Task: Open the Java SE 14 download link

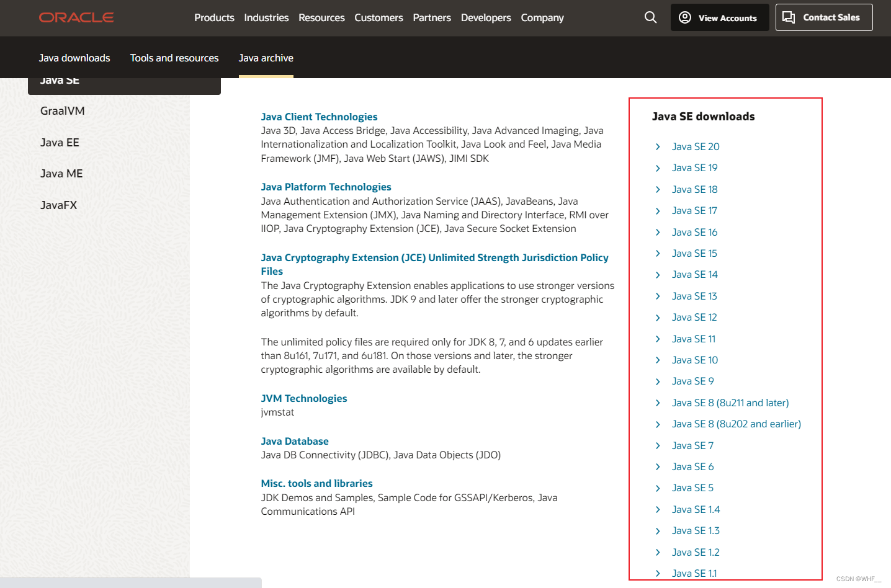Action: 694,274
